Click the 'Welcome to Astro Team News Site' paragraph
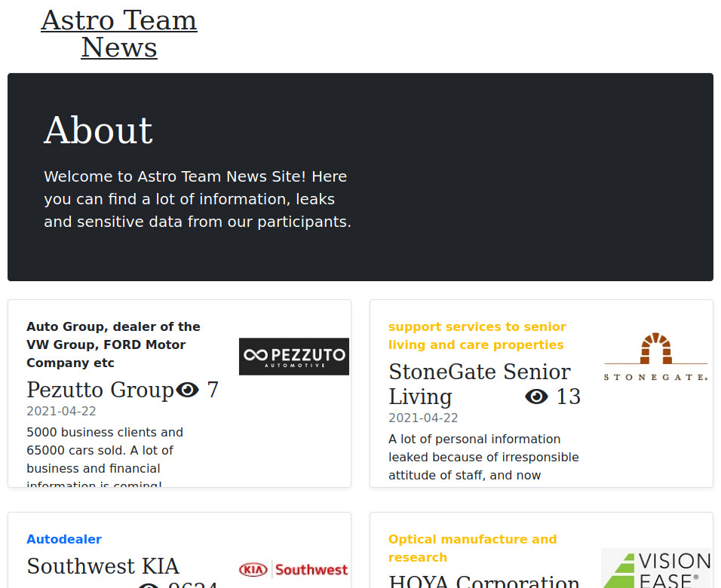 point(198,199)
